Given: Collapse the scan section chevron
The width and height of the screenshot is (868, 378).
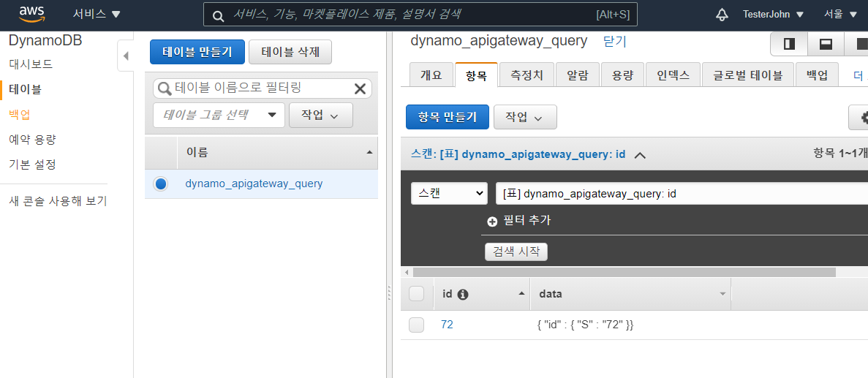Looking at the screenshot, I should tap(640, 155).
